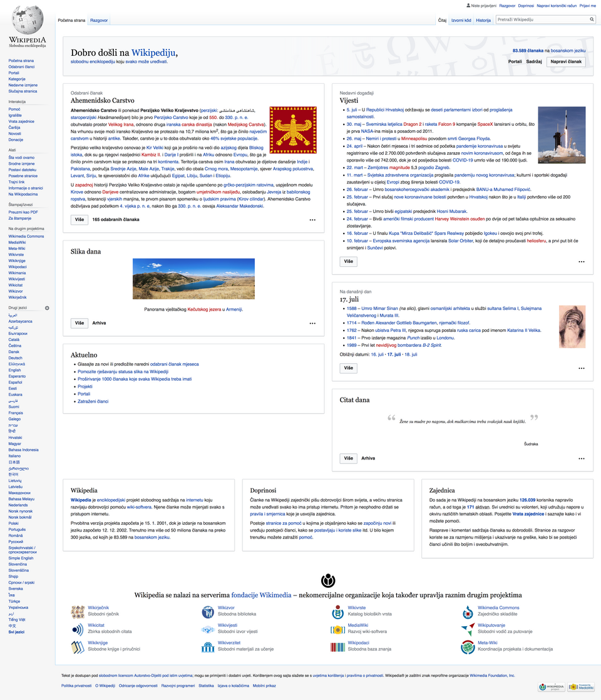Image resolution: width=601 pixels, height=700 pixels.
Task: Click the Prijavi me link
Action: point(588,6)
